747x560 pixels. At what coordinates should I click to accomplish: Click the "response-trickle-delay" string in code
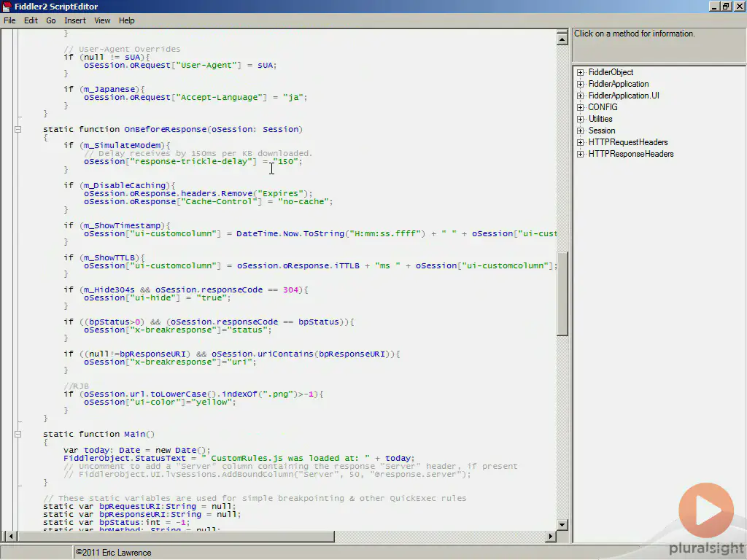(193, 161)
